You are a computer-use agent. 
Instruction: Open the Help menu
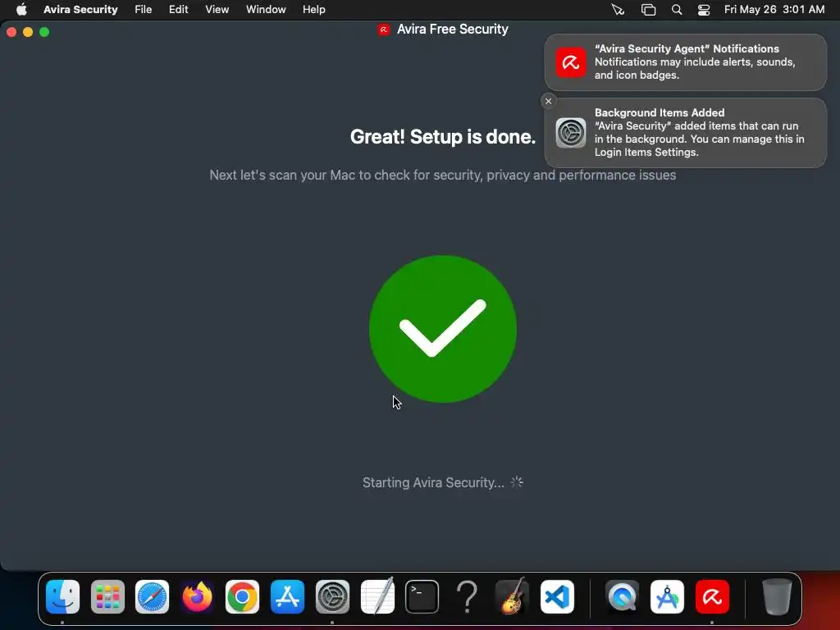(x=314, y=10)
